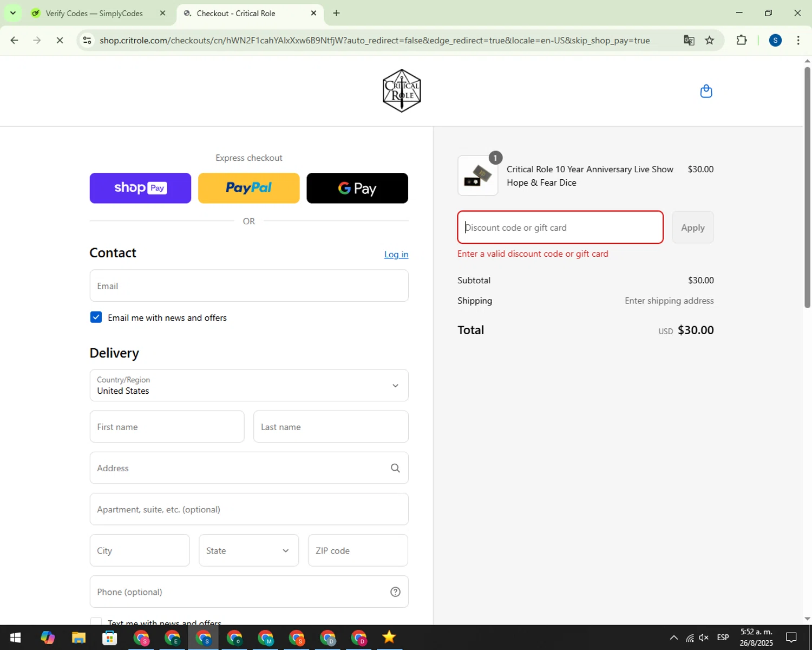
Task: Tick Text me with news and offers checkbox
Action: 96,622
